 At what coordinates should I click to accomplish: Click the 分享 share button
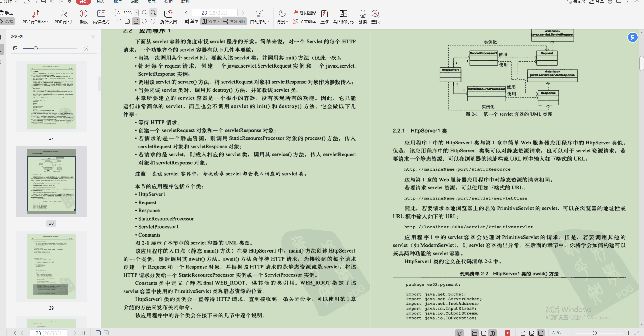coord(596,2)
